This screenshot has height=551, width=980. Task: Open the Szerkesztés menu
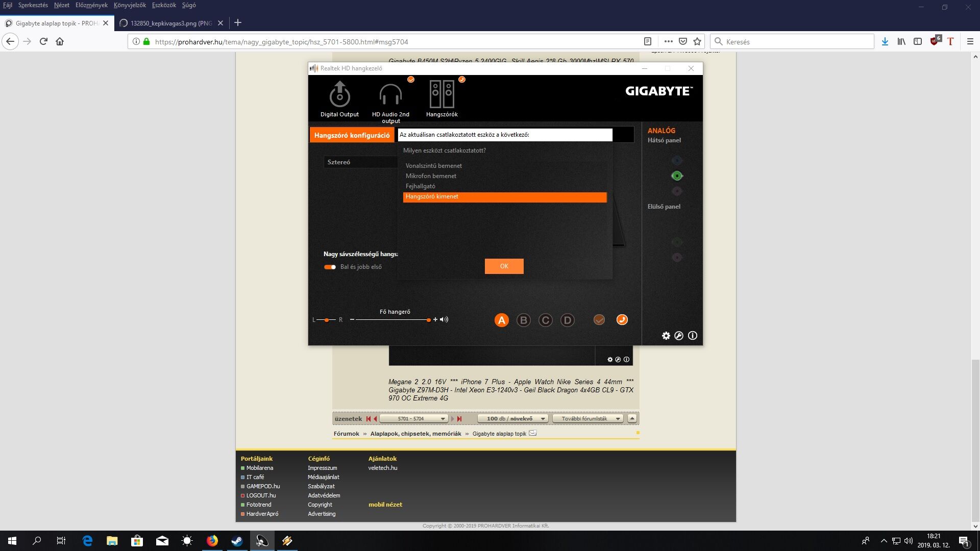click(x=33, y=5)
